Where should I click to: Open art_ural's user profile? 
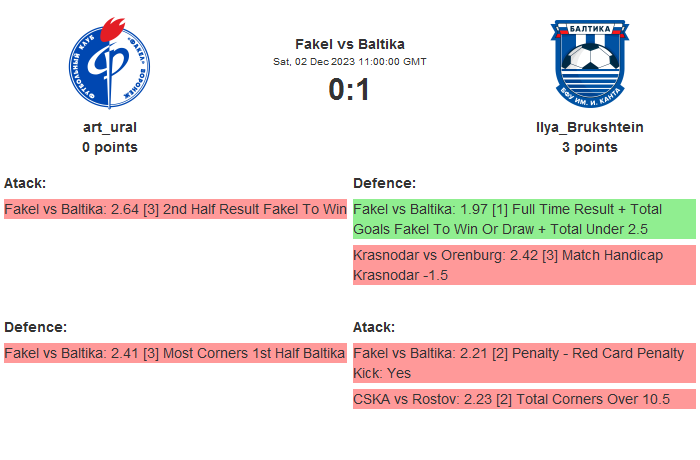[110, 127]
